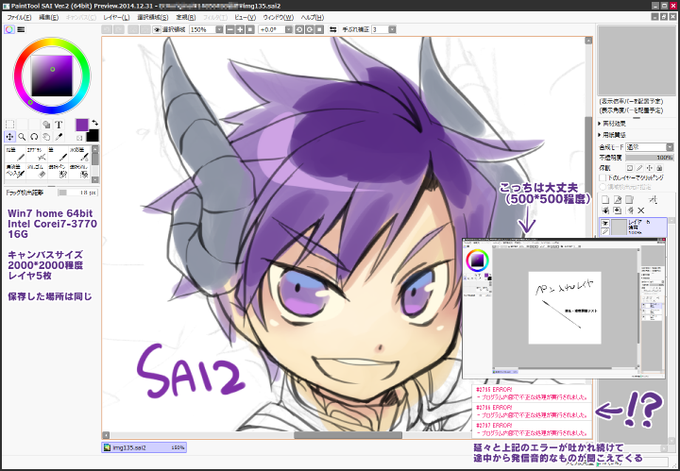
Task: Select the Zoom magnifier tool
Action: tap(22, 137)
